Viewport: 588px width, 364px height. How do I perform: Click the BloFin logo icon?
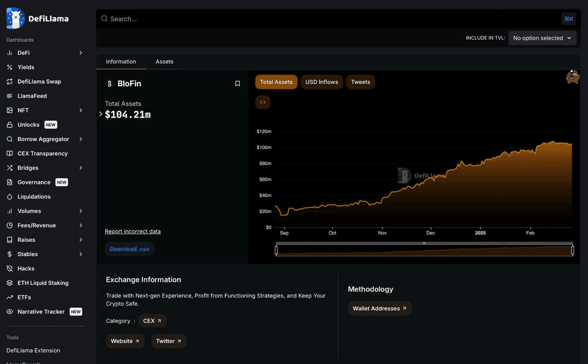coord(109,84)
